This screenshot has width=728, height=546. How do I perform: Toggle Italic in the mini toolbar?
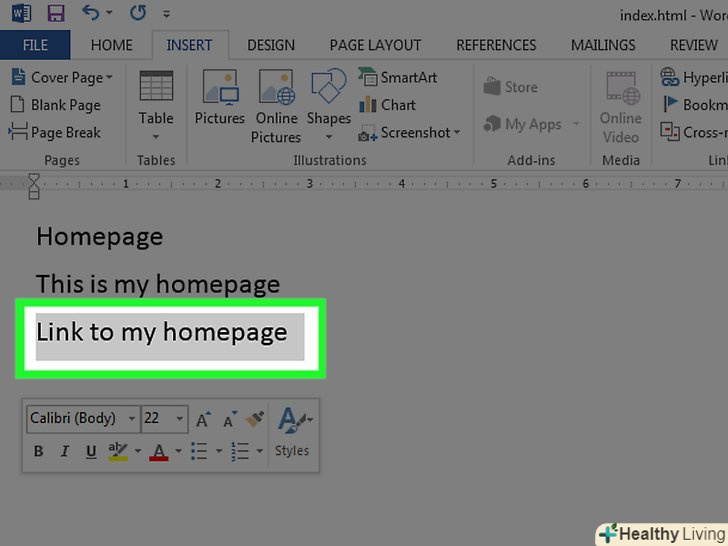[x=65, y=451]
